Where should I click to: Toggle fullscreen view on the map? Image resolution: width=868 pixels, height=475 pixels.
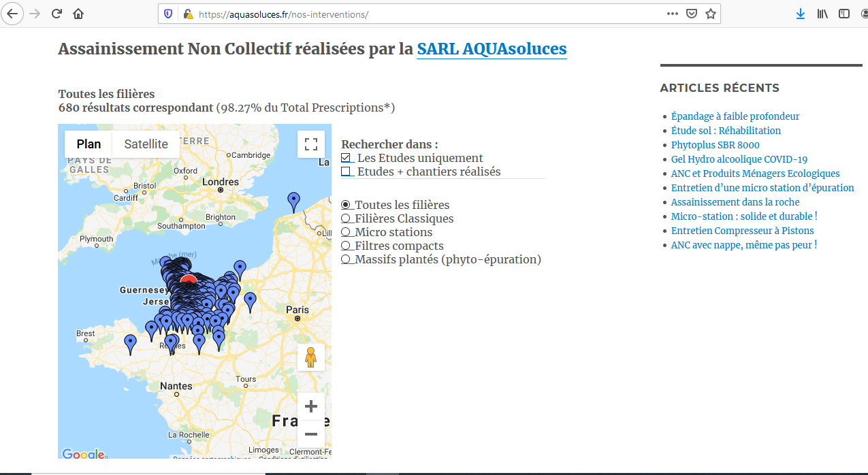click(x=311, y=144)
